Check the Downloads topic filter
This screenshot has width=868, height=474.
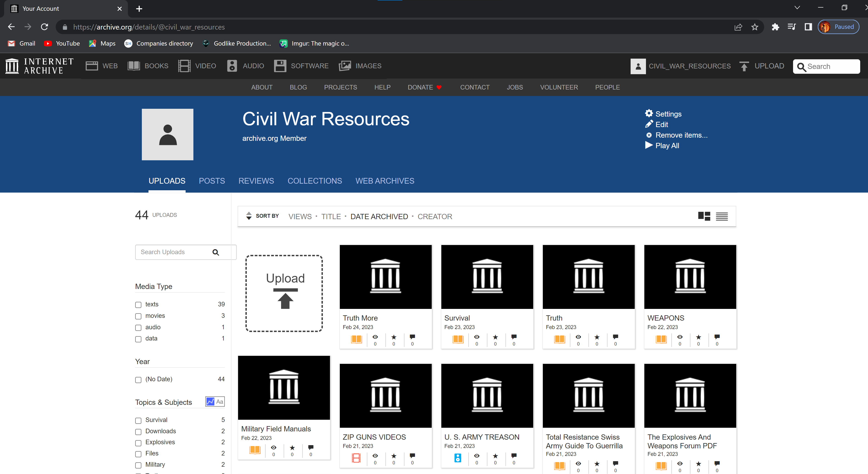(138, 432)
